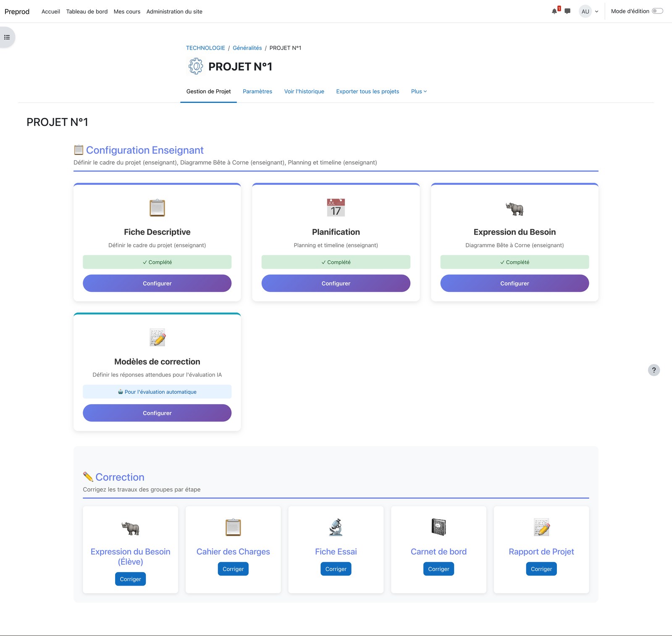Screen dimensions: 672x636
Task: Click the Expression du Besoin (Élève) rhino icon
Action: pos(131,528)
